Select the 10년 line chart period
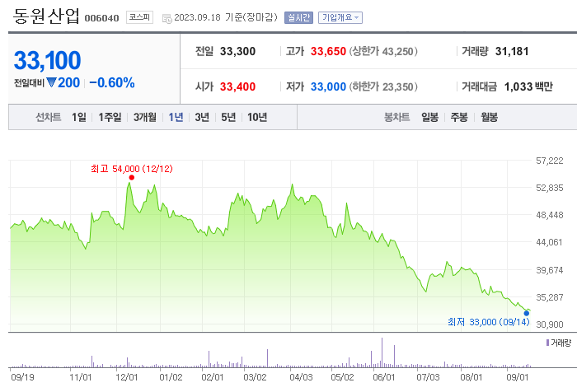The height and width of the screenshot is (392, 577). (257, 117)
